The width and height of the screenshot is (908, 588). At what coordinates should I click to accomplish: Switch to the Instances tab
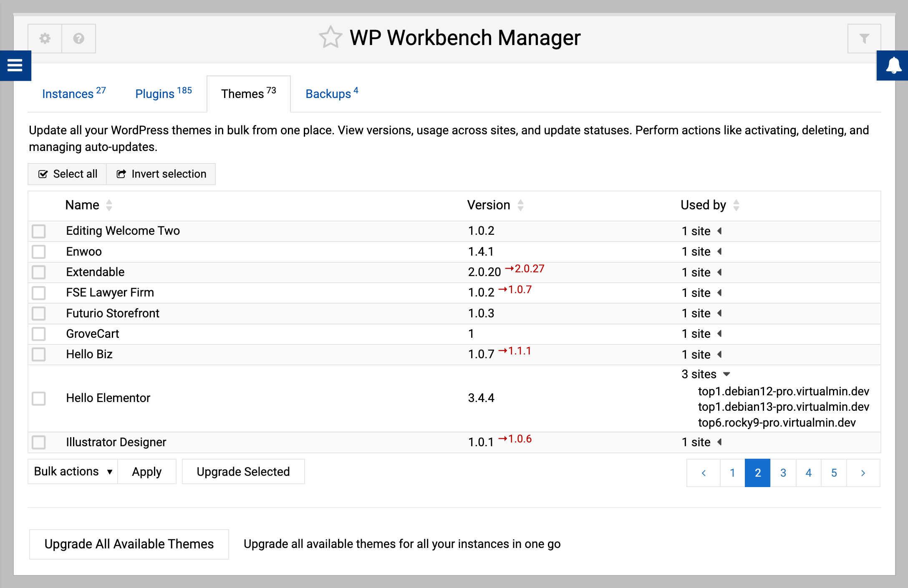74,93
